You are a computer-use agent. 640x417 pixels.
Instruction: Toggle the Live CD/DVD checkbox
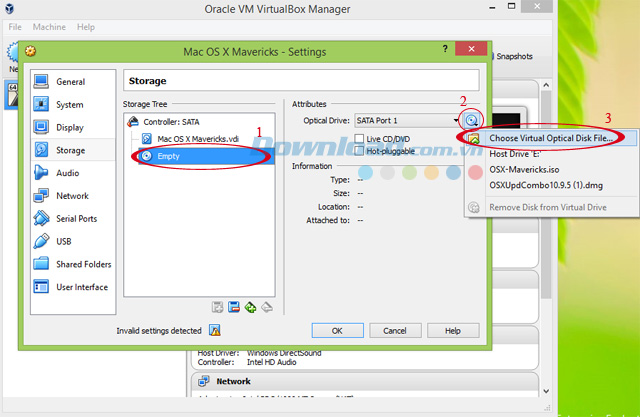tap(359, 139)
